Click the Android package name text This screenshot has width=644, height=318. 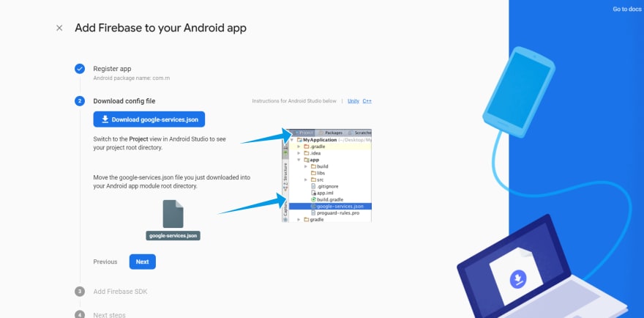(132, 78)
